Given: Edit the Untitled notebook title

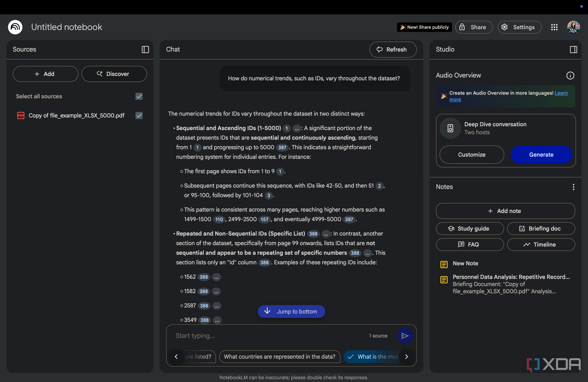Looking at the screenshot, I should [67, 27].
